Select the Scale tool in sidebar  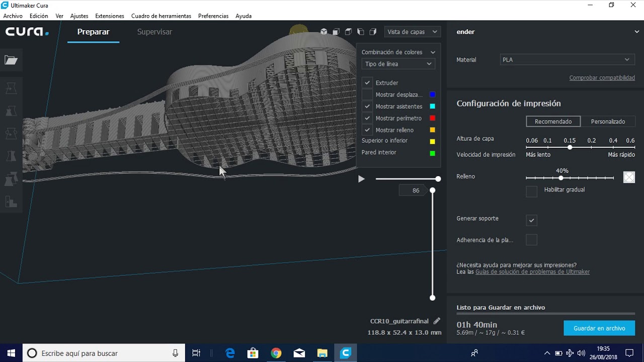11,111
